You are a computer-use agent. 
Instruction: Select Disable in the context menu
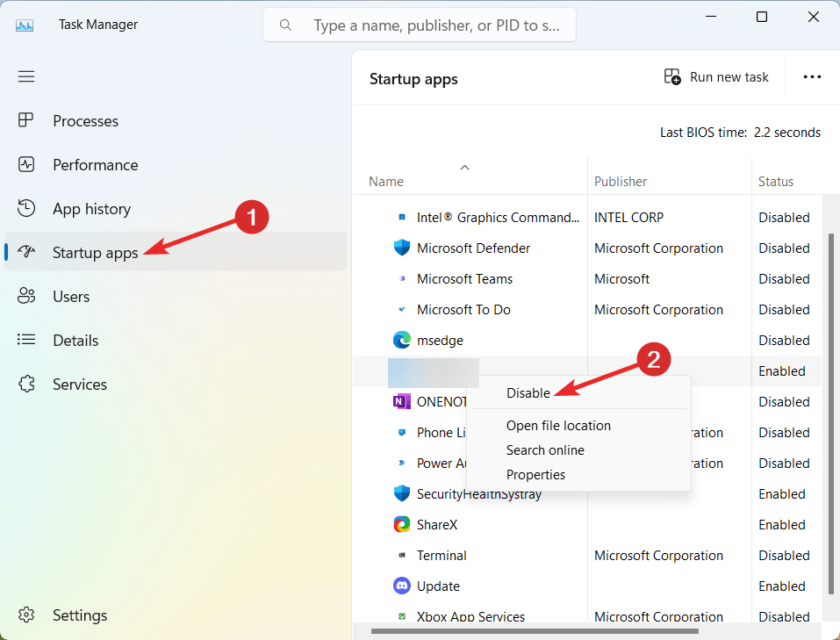527,392
